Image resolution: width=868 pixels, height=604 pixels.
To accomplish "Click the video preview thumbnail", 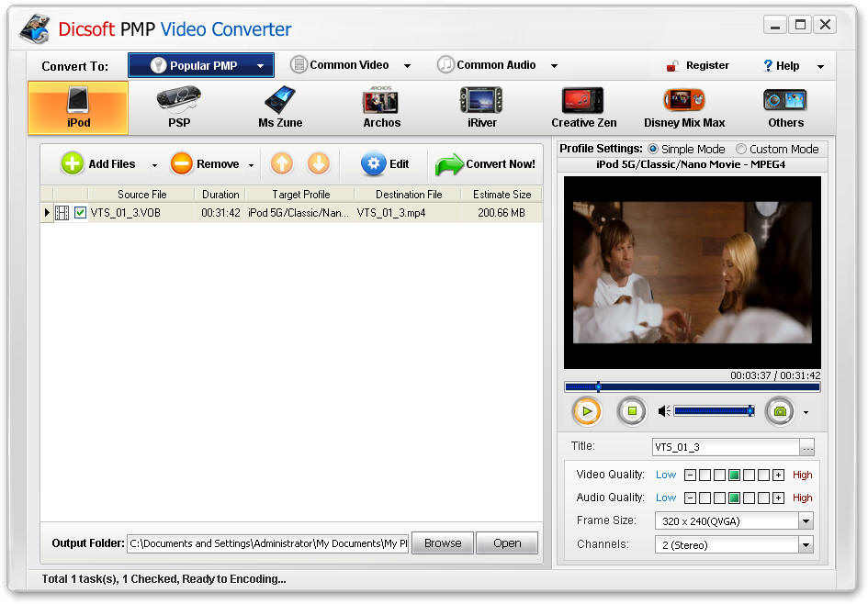I will [692, 272].
